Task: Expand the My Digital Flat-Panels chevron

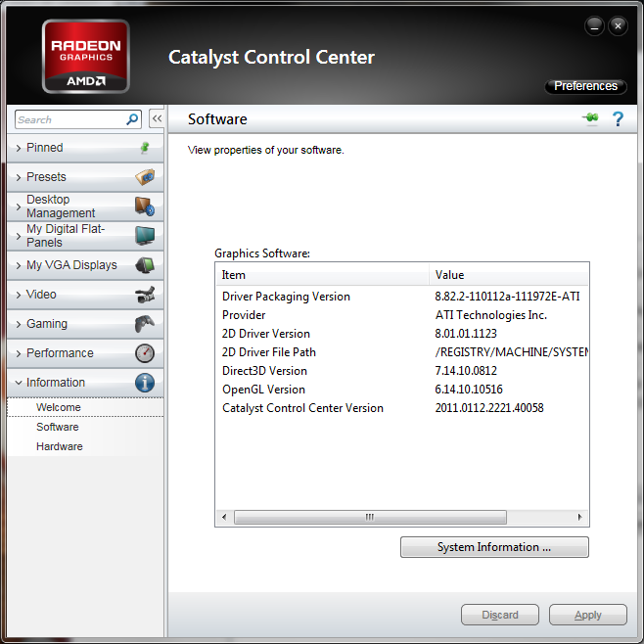Action: (x=19, y=236)
